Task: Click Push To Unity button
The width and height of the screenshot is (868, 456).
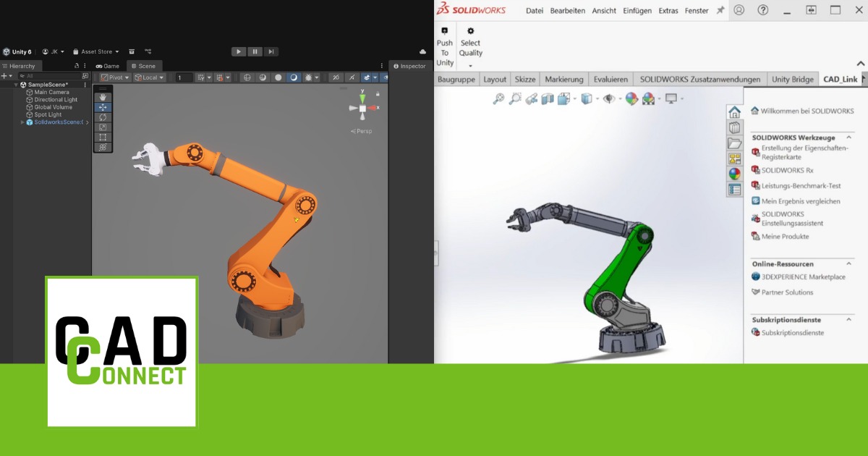Action: coord(445,47)
